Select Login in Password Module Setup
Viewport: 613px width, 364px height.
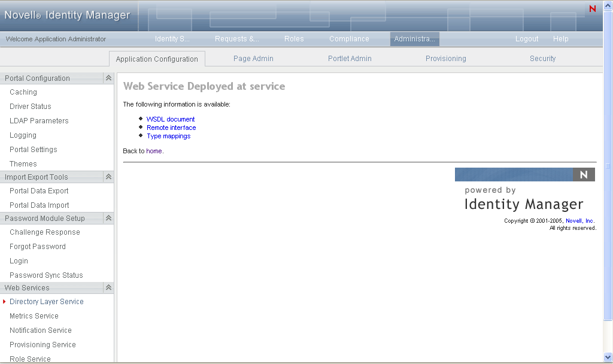[19, 261]
